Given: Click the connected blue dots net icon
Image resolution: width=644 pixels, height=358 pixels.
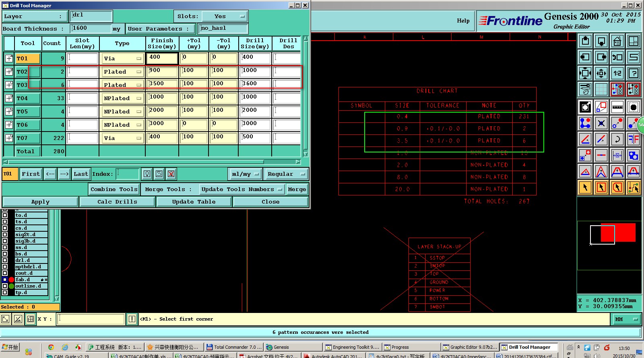Looking at the screenshot, I should (585, 123).
